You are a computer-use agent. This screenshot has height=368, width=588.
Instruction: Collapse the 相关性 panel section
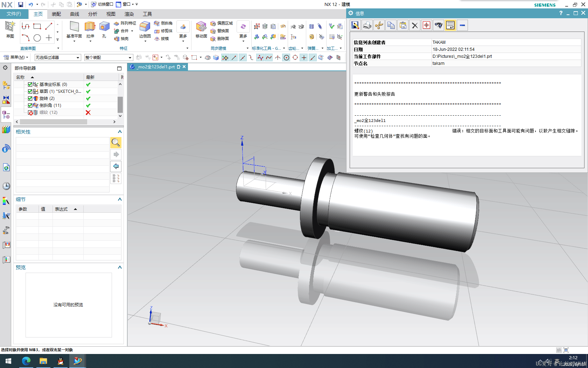120,132
